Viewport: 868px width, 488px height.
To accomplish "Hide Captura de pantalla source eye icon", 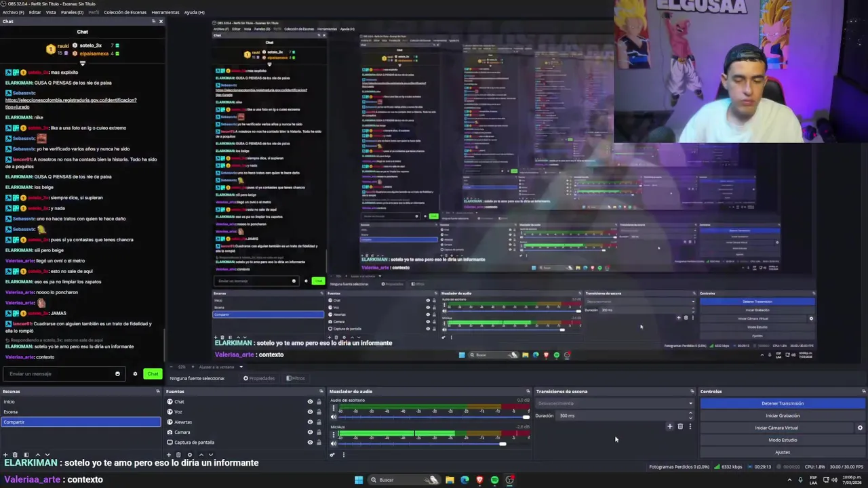I will tap(310, 443).
